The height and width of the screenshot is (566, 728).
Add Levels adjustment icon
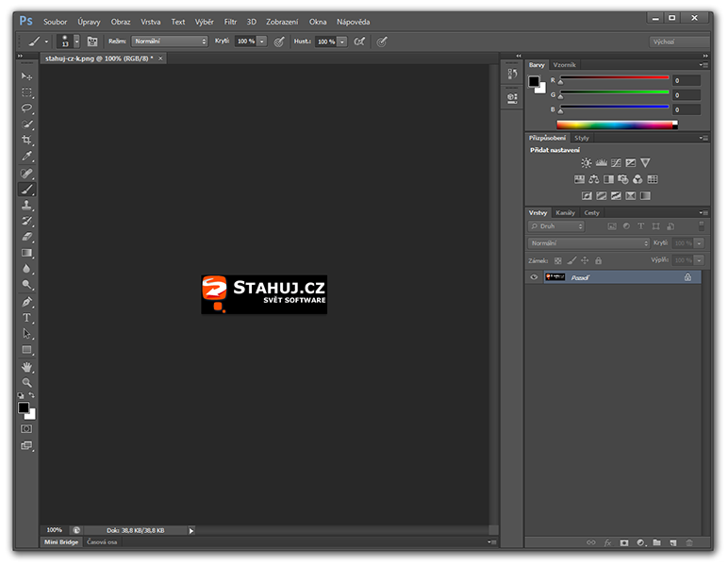[602, 163]
